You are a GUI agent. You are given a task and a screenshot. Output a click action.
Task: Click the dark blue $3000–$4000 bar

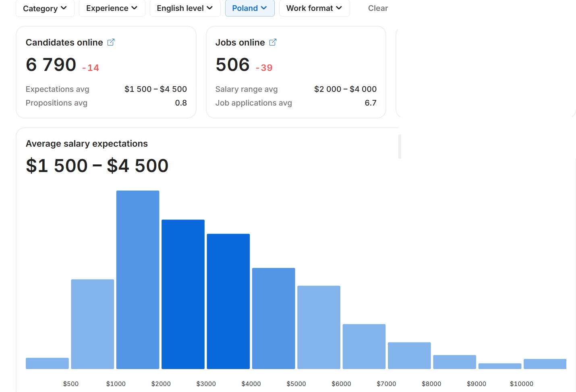[x=228, y=301]
